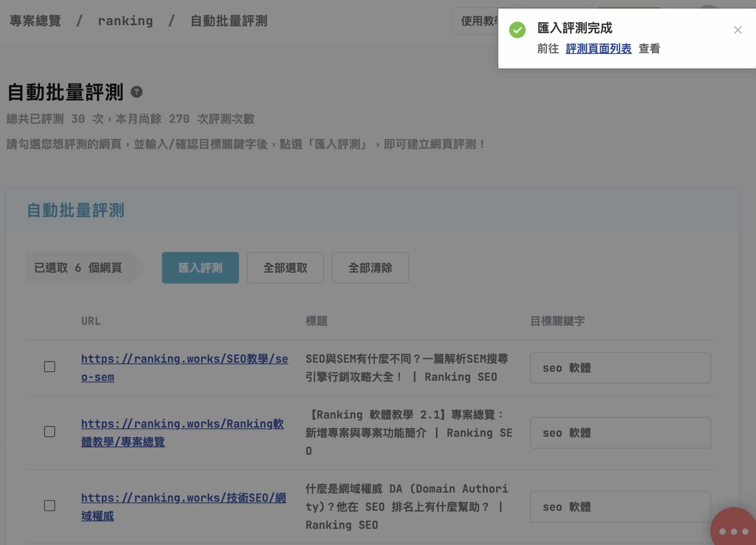Screen dimensions: 756x545
Task: Check the 網域權威 row checkbox
Action: point(50,506)
